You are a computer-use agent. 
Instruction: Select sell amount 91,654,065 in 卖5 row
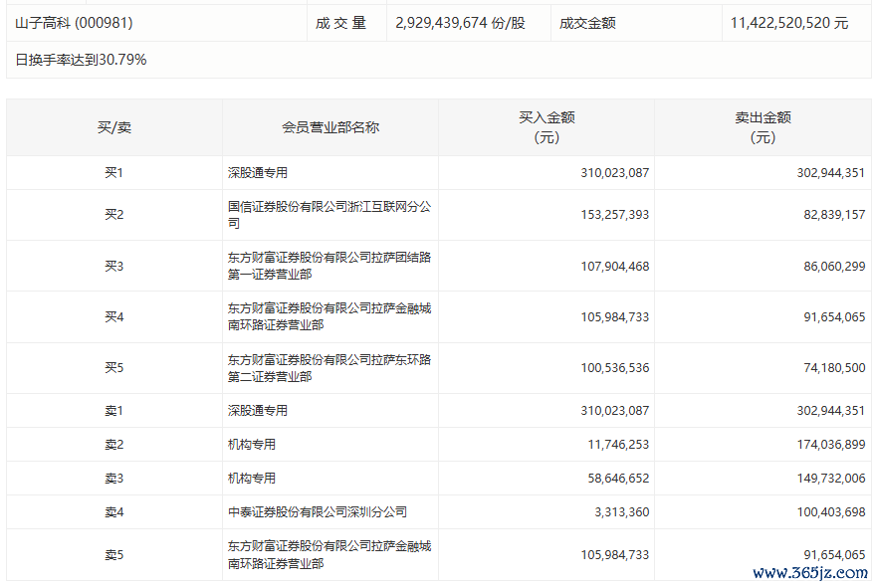pos(834,555)
